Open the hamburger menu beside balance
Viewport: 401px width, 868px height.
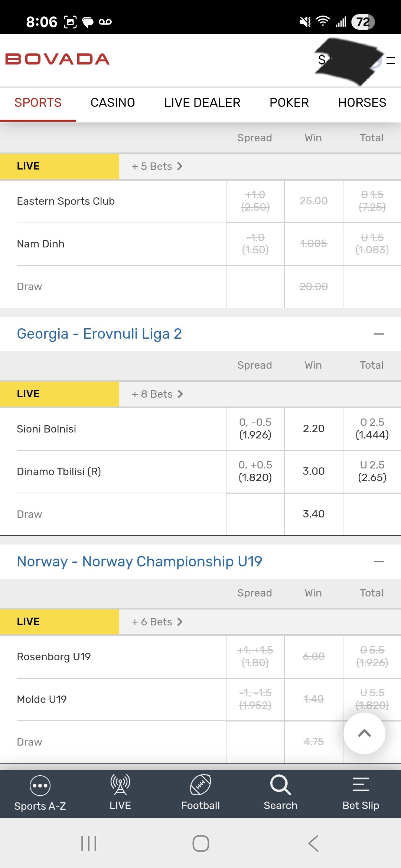click(391, 60)
